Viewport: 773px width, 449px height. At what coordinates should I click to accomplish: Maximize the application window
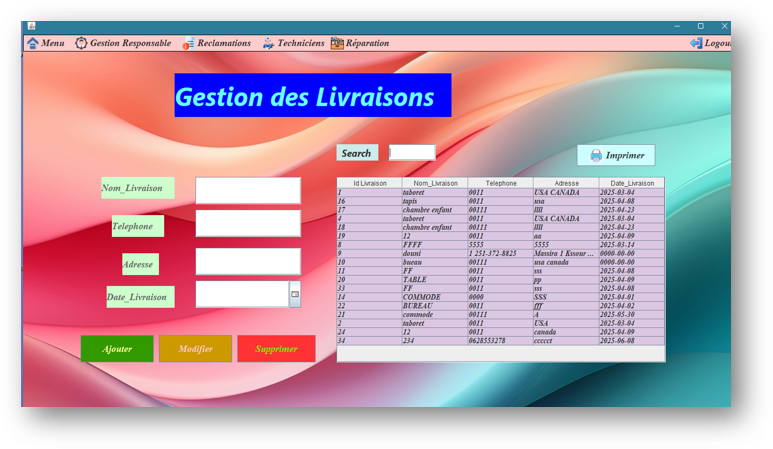click(x=701, y=26)
